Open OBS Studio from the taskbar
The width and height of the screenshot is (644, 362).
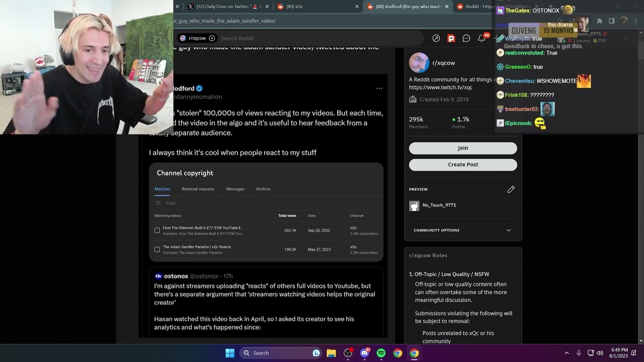[x=348, y=353]
